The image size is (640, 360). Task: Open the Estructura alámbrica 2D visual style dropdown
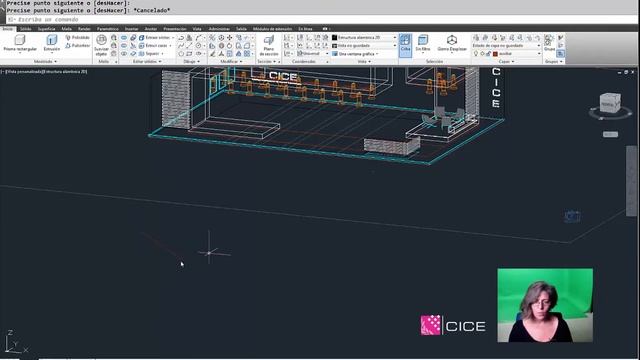point(364,38)
